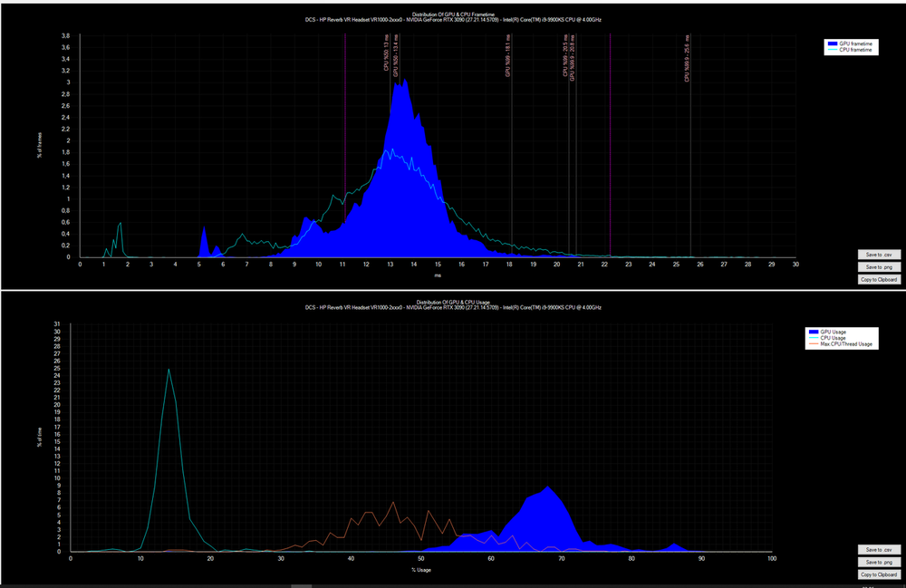Click the 3.8 tick on frametime y-axis
Image resolution: width=906 pixels, height=588 pixels.
click(66, 36)
